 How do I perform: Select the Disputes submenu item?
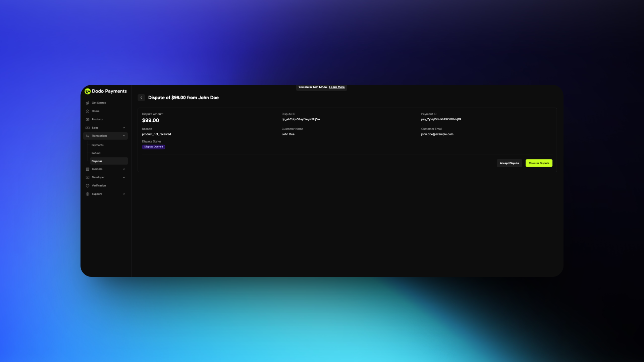[97, 161]
